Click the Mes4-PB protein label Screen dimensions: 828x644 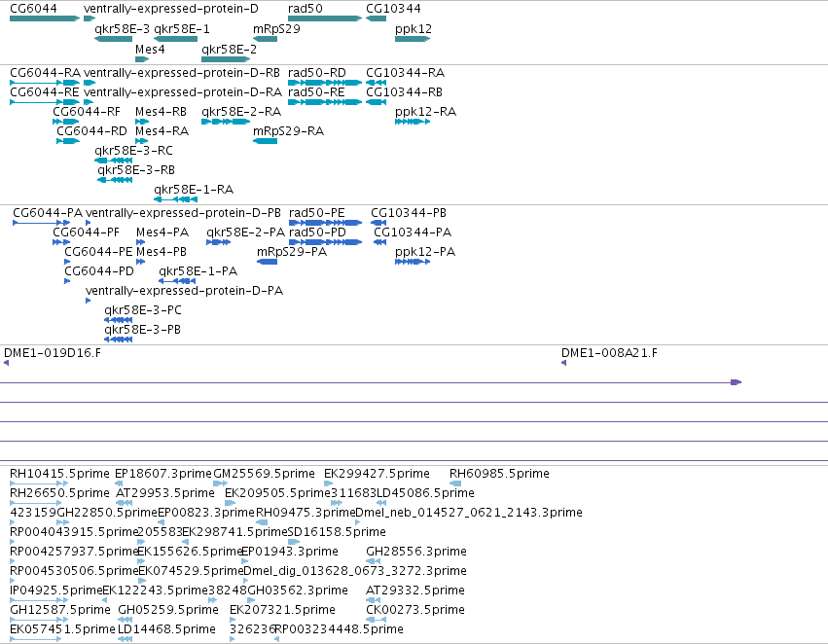coord(162,252)
